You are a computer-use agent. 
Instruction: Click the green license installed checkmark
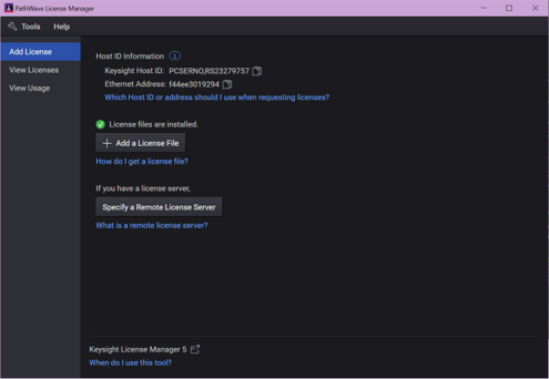[x=100, y=124]
